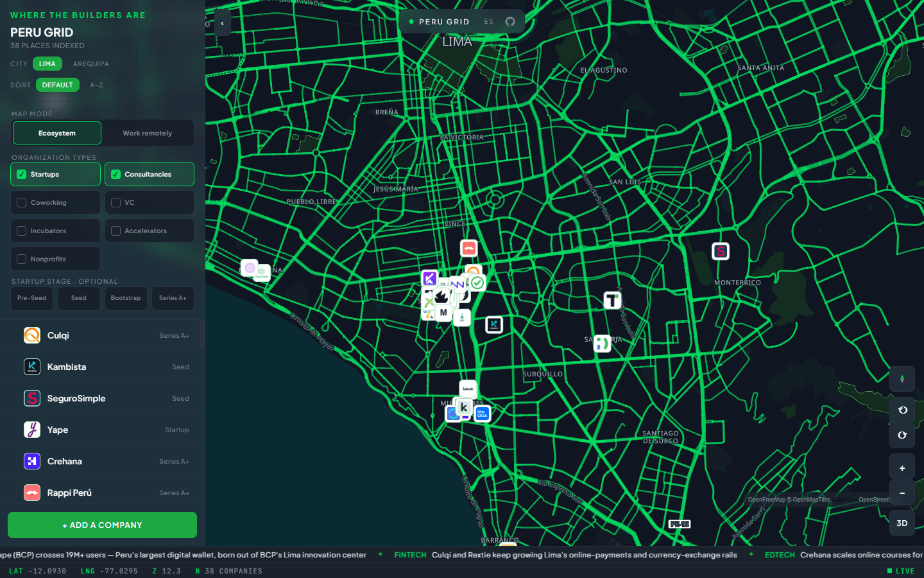
Task: Reset map bearing with the compass button
Action: (x=902, y=379)
